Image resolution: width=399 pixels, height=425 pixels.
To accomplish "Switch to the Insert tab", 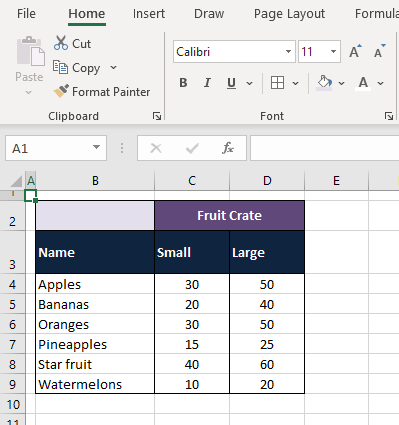I will tap(149, 14).
